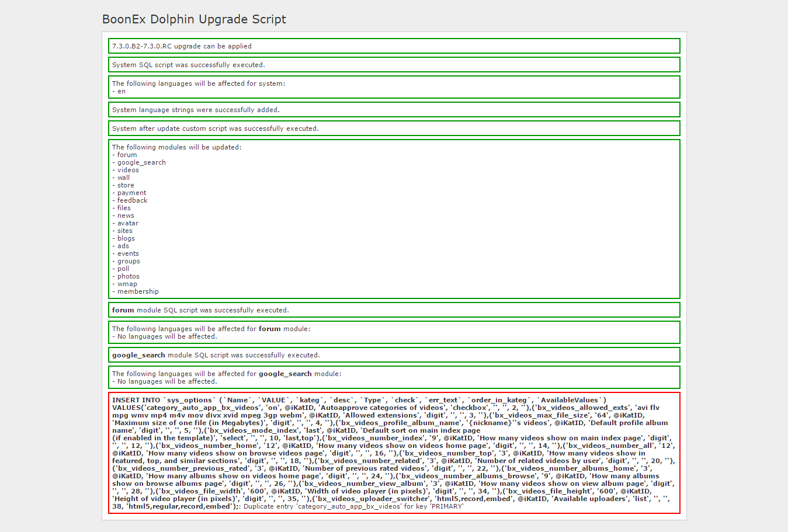The width and height of the screenshot is (788, 532).
Task: Select the "events" module list entry
Action: click(x=128, y=254)
